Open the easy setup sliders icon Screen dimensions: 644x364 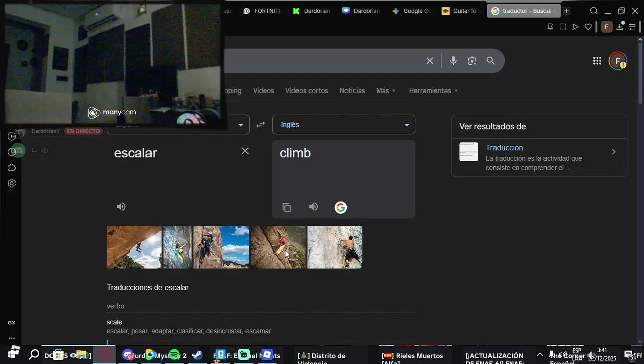point(632,27)
